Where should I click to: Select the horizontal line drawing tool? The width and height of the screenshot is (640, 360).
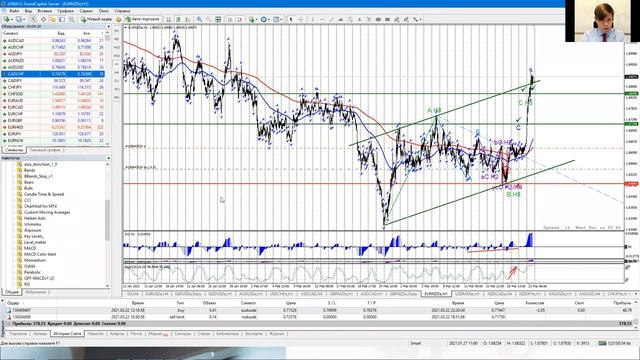click(322, 19)
